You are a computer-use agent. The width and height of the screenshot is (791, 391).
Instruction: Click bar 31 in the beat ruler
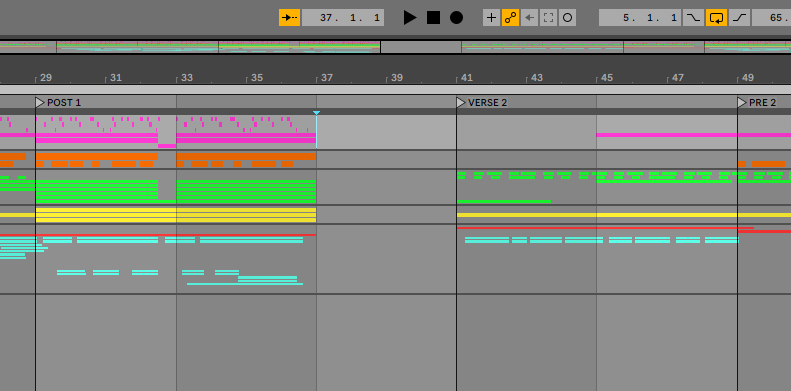click(116, 78)
